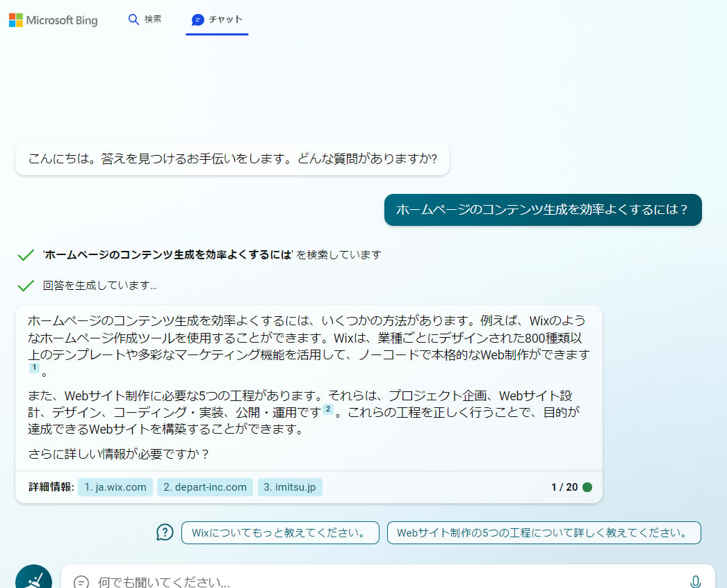Viewport: 727px width, 588px height.
Task: Click citation superscript 1
Action: (34, 367)
